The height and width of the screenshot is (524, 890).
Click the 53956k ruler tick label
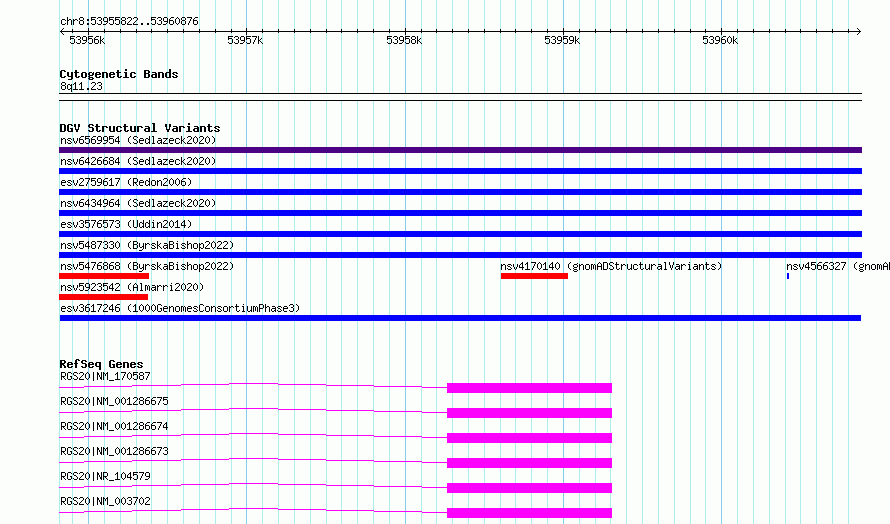point(87,40)
